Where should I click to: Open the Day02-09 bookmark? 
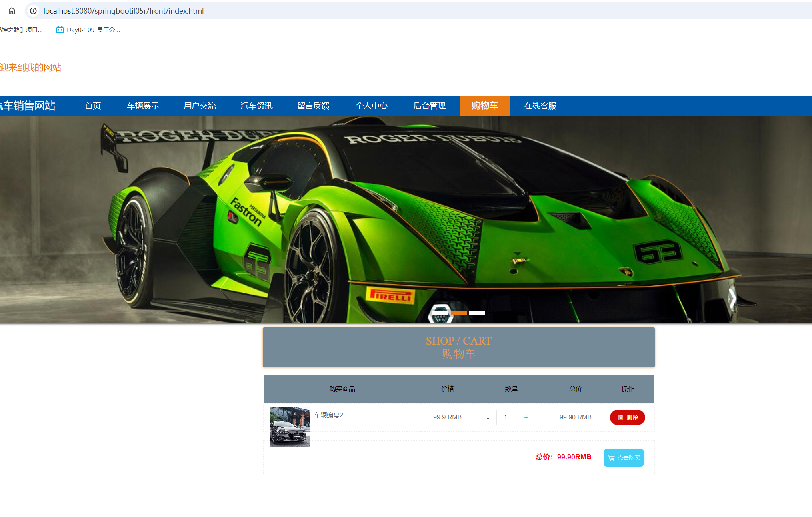click(x=88, y=30)
